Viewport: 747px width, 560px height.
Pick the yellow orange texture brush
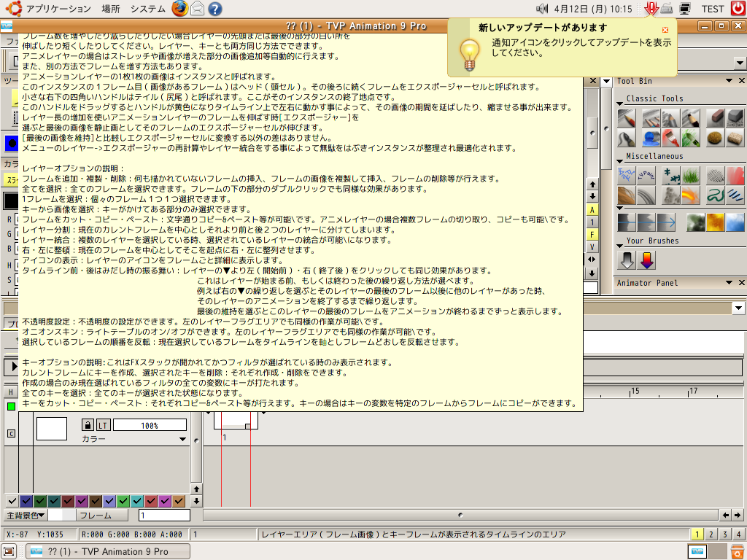(x=715, y=222)
